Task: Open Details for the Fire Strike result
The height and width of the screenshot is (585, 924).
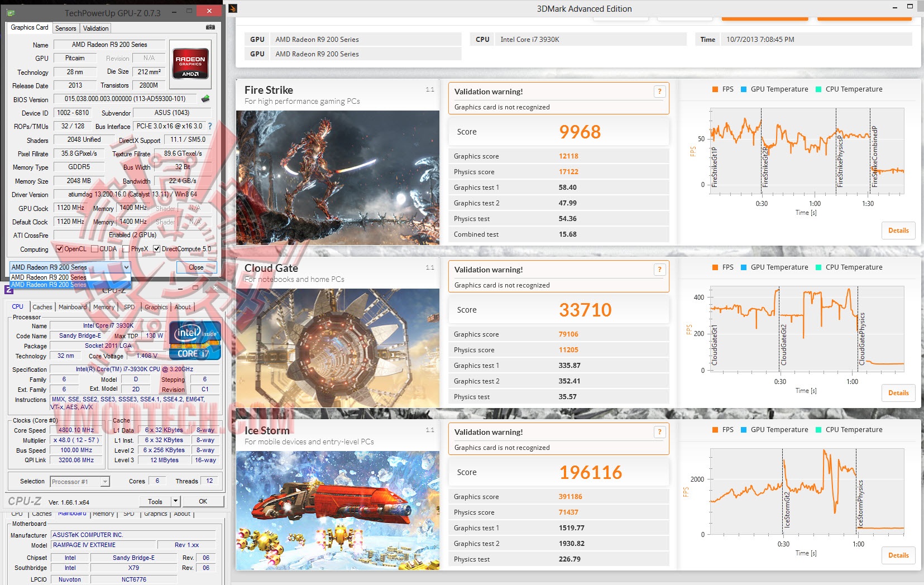Action: (x=898, y=230)
